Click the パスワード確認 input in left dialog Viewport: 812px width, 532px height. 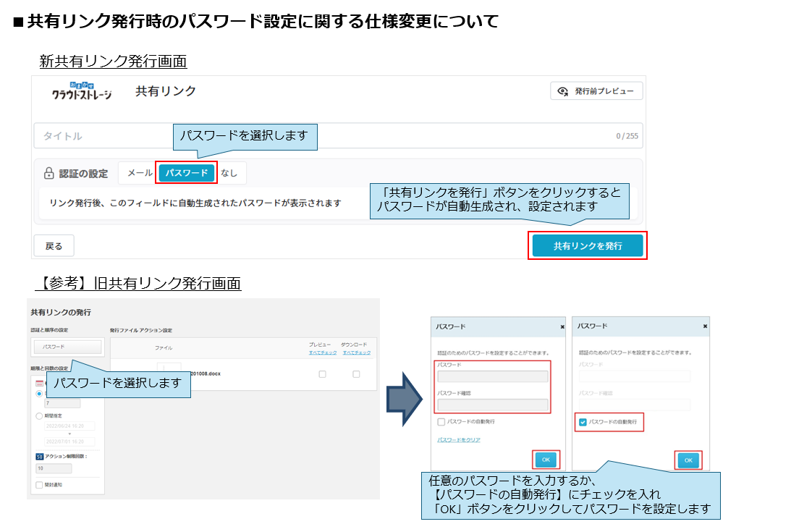(x=493, y=405)
